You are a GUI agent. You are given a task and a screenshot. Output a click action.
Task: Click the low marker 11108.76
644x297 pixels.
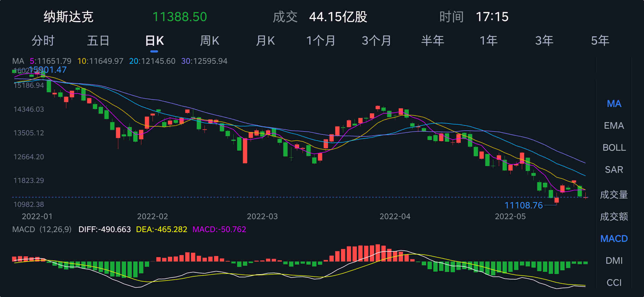(523, 205)
